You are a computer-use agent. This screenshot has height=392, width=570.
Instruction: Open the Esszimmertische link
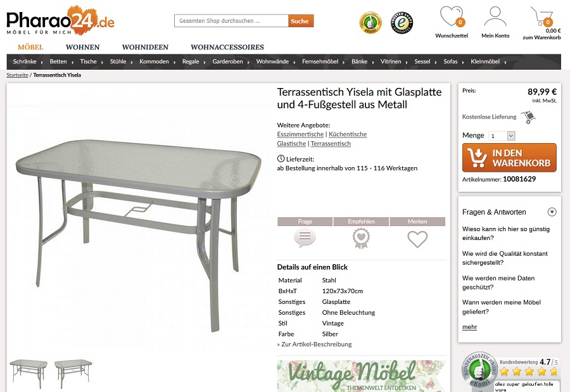pos(300,134)
